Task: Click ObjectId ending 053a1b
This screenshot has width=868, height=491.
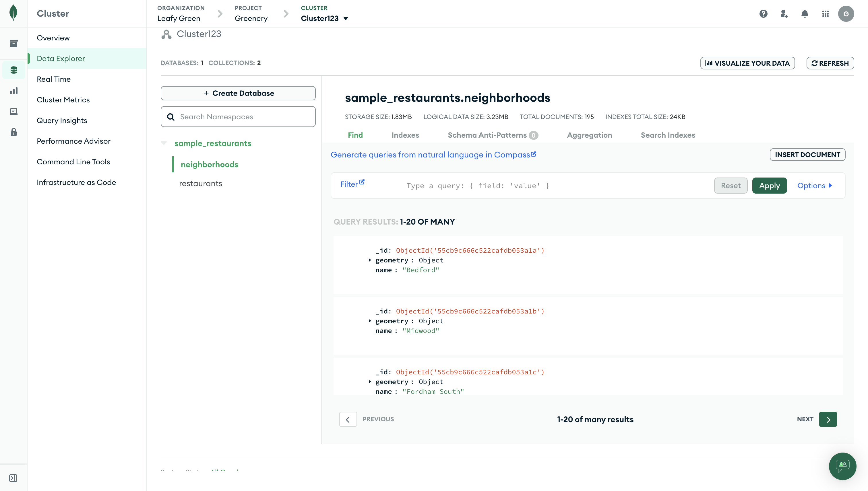Action: [x=470, y=311]
